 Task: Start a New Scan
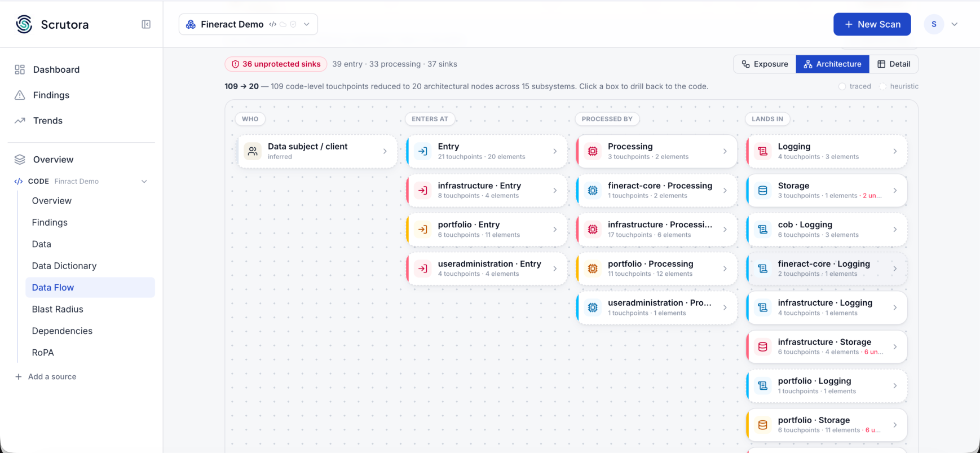coord(872,24)
